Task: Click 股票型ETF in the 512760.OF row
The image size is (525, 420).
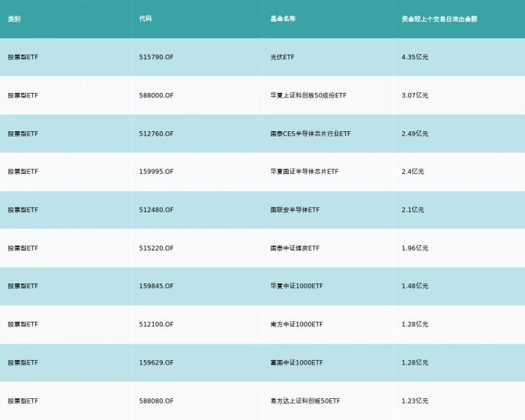Action: pyautogui.click(x=23, y=133)
